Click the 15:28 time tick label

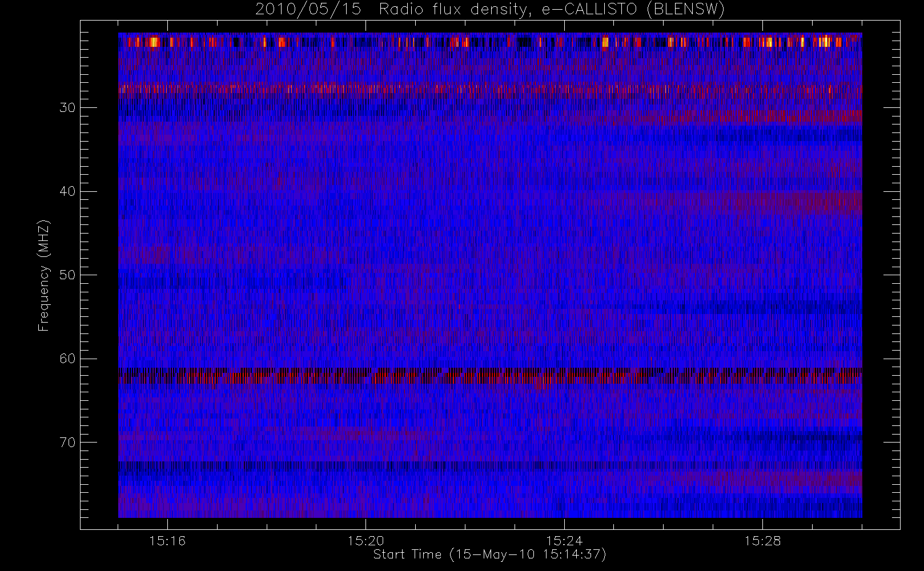(x=762, y=541)
